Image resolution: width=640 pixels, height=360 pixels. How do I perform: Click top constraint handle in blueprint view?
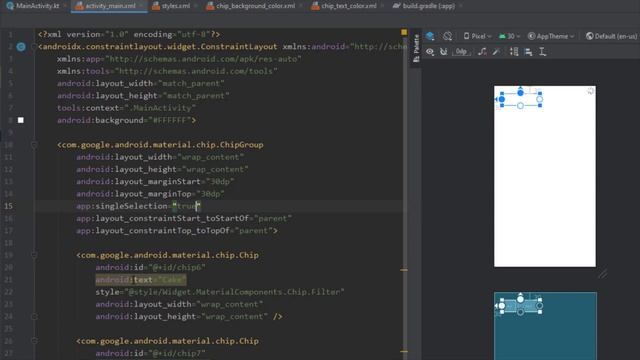coord(520,299)
